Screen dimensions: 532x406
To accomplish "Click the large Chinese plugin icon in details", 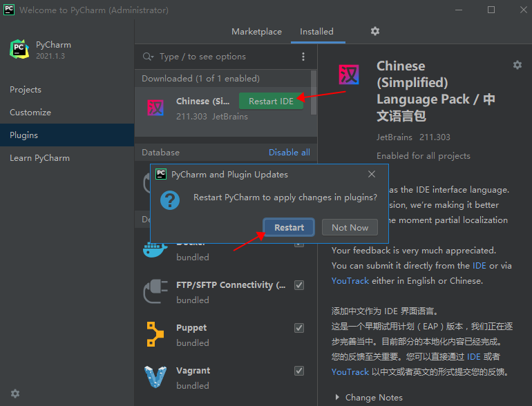I will (x=349, y=75).
